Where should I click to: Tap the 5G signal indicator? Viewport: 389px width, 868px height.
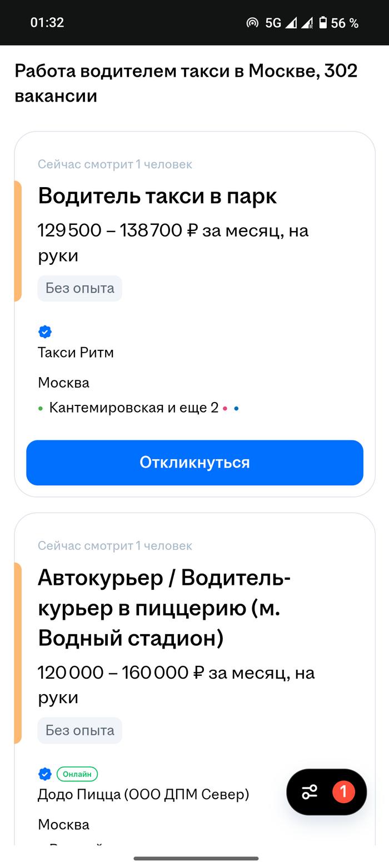tap(273, 23)
